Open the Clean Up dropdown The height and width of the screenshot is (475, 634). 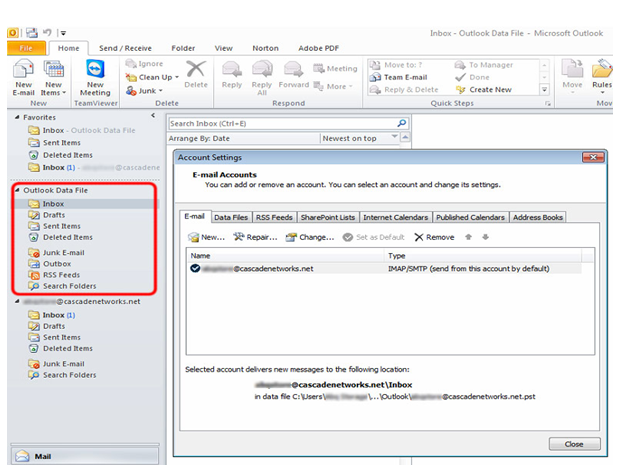[x=157, y=76]
